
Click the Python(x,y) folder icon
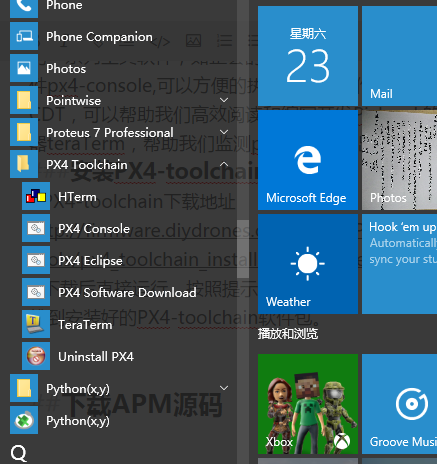[24, 388]
